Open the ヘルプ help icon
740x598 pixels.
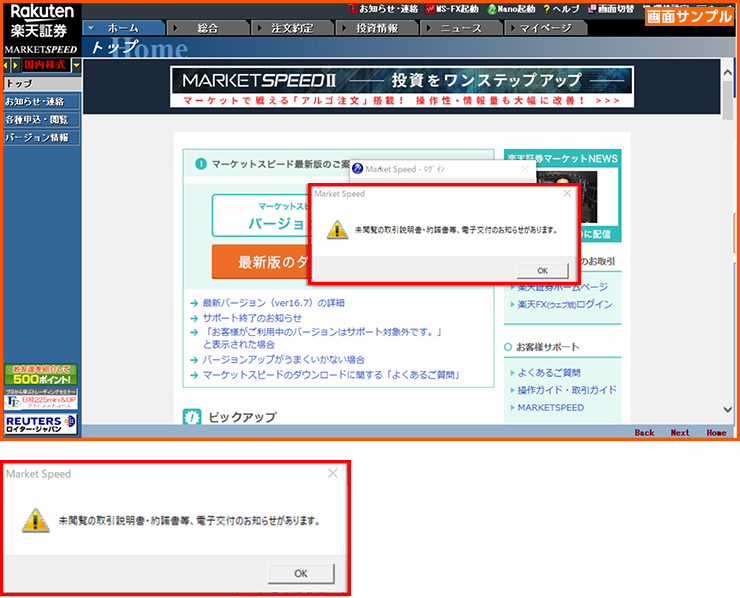pos(561,9)
